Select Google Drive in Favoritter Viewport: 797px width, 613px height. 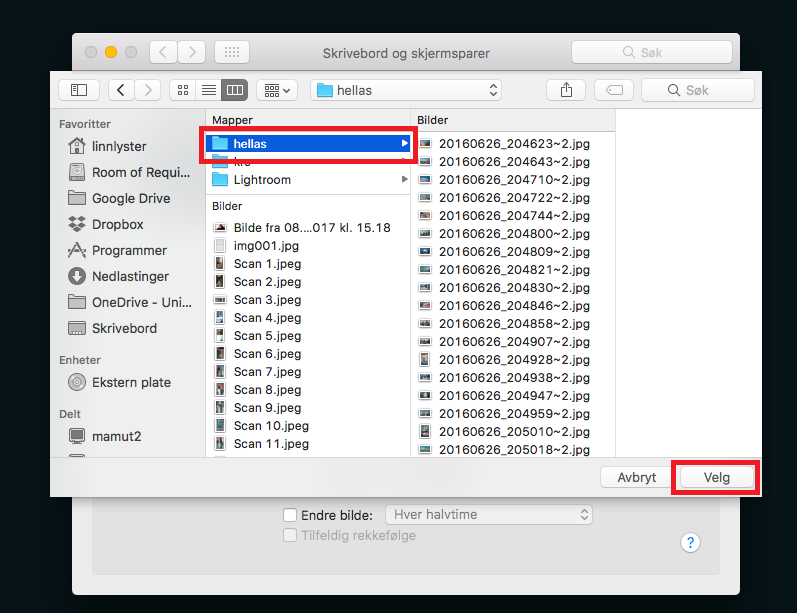130,198
